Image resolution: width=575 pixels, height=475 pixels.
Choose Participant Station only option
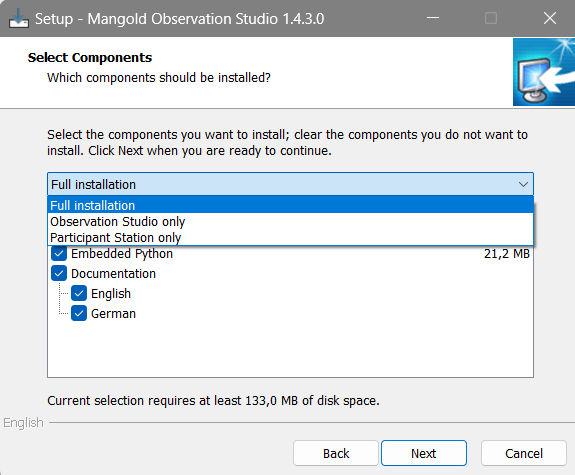(290, 238)
